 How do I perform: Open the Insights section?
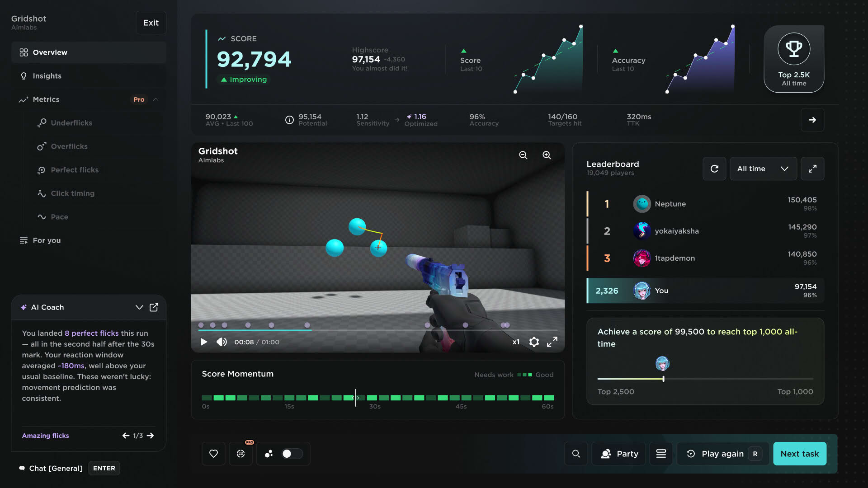(89, 76)
